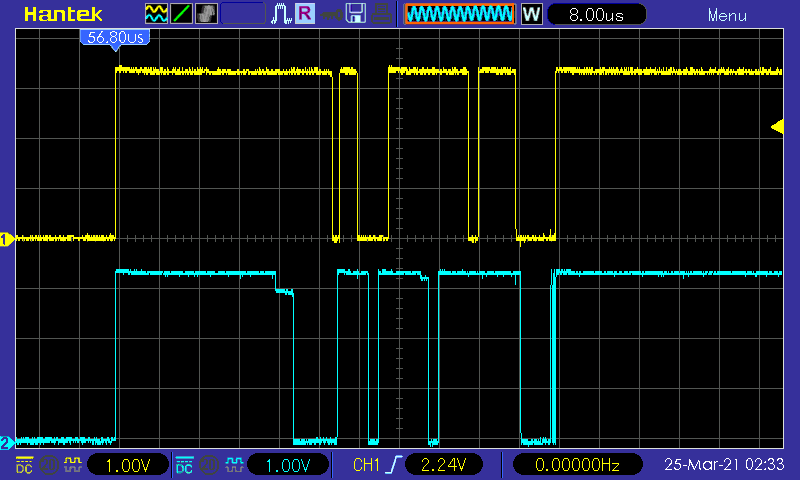Click CH1 yellow DC coupling icon
This screenshot has height=480, width=800.
click(x=24, y=464)
